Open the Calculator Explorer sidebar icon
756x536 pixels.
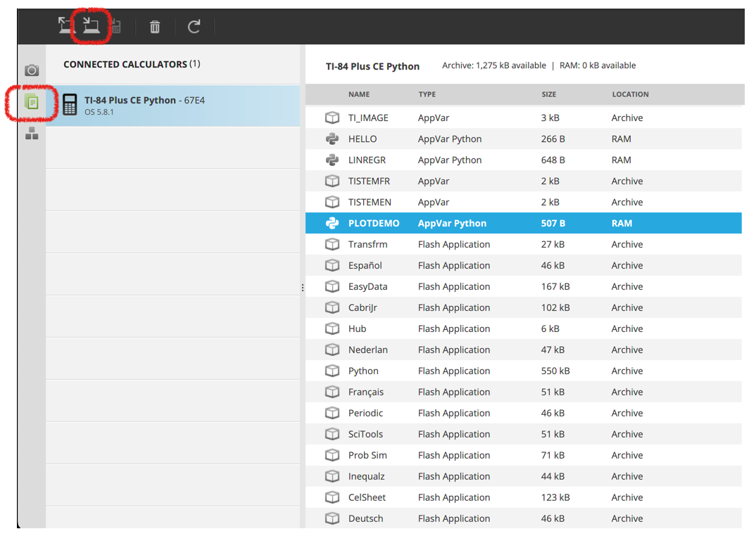[32, 102]
